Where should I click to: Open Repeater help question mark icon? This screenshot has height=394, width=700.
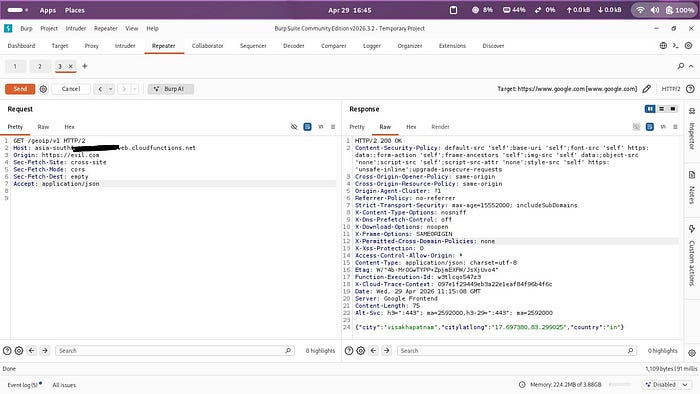[690, 89]
